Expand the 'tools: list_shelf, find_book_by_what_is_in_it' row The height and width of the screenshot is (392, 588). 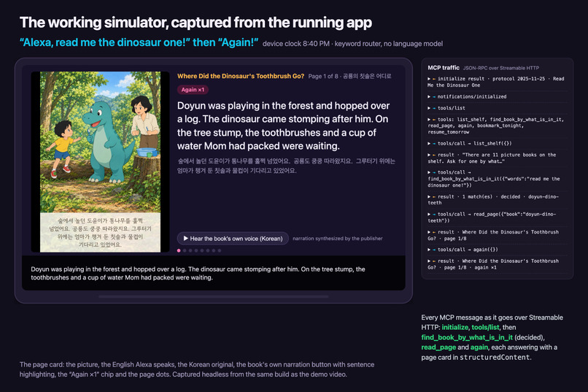pyautogui.click(x=496, y=126)
